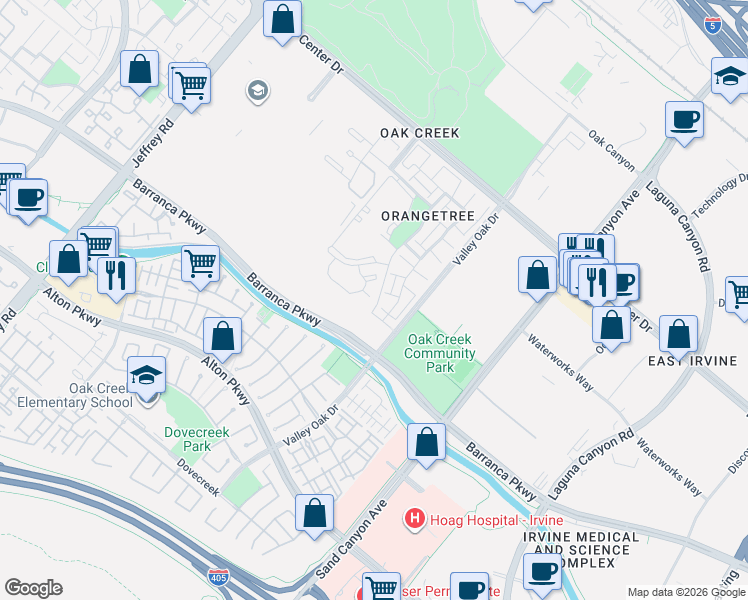Select the grocery cart marker beside Barranca Pkwy canal
Viewport: 748px width, 600px height.
[x=200, y=265]
